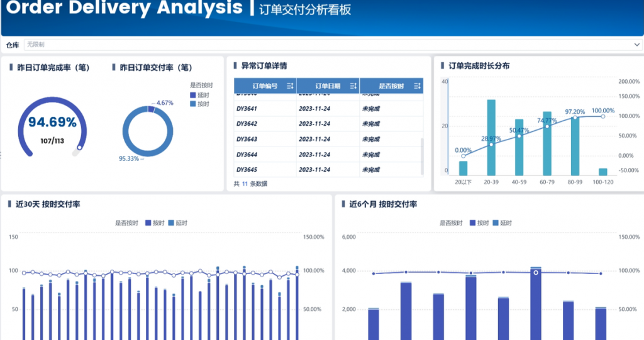The width and height of the screenshot is (644, 340).
Task: Toggle 延时 legend in the 近6个月 chart
Action: [x=502, y=223]
